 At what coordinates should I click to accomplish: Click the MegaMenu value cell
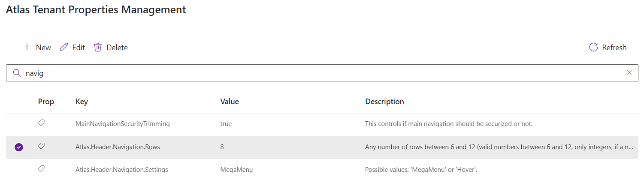(236, 170)
